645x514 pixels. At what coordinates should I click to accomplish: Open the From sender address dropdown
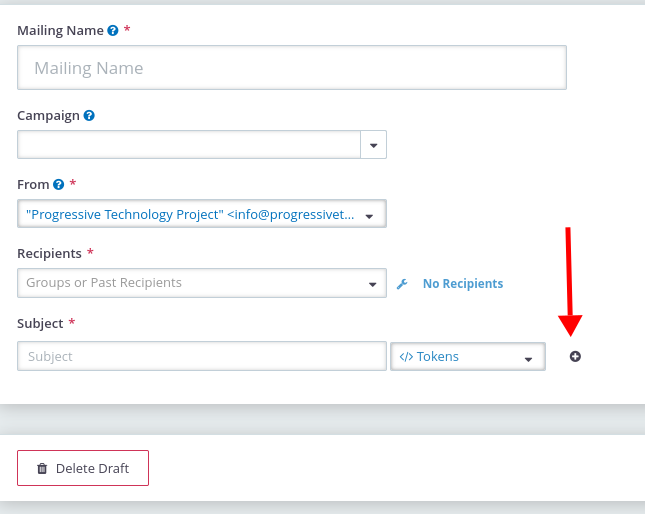tap(202, 214)
